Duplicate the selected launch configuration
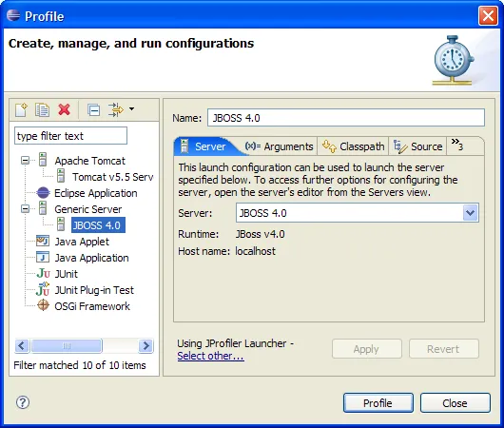Viewport: 504px width, 428px height. [x=42, y=110]
